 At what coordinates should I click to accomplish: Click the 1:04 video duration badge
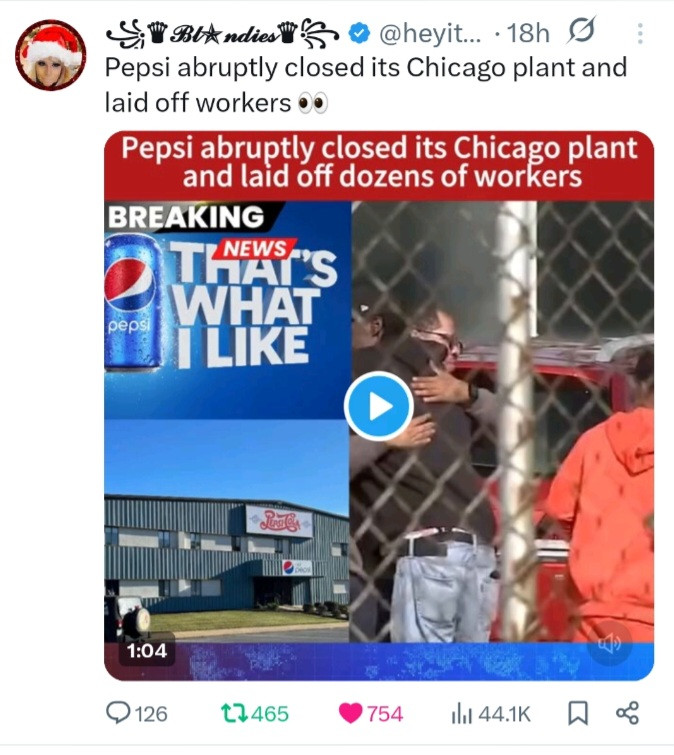pos(147,651)
